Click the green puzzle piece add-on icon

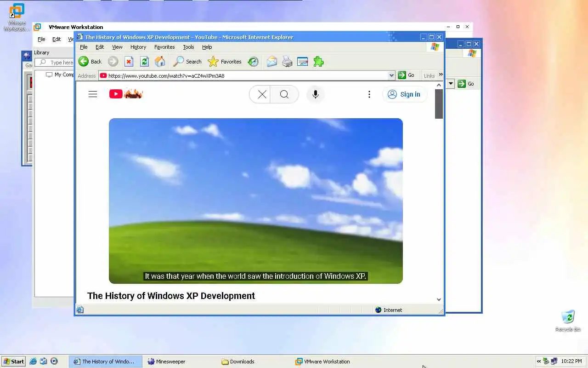318,62
